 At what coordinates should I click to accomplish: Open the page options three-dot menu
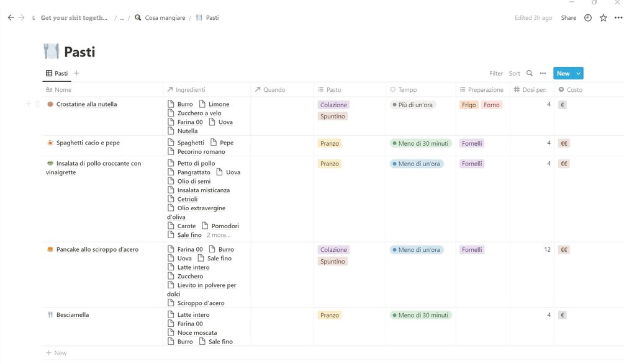click(x=618, y=17)
